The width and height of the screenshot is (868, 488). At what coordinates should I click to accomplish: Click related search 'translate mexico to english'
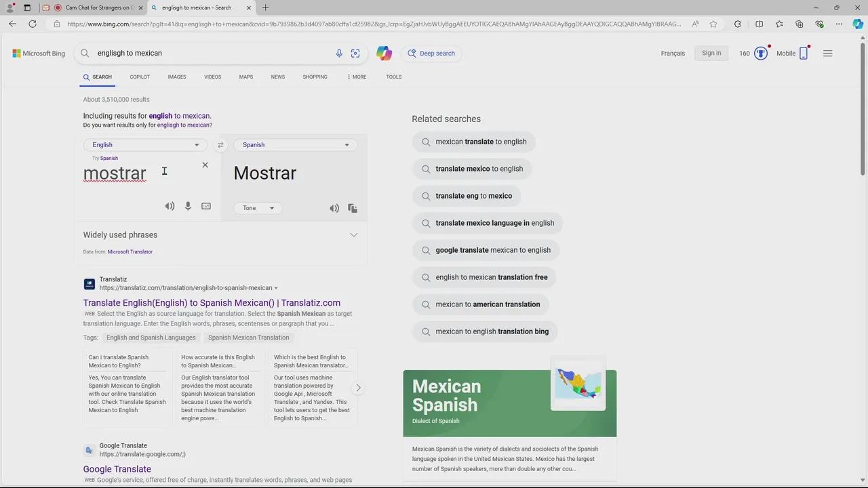pyautogui.click(x=472, y=169)
